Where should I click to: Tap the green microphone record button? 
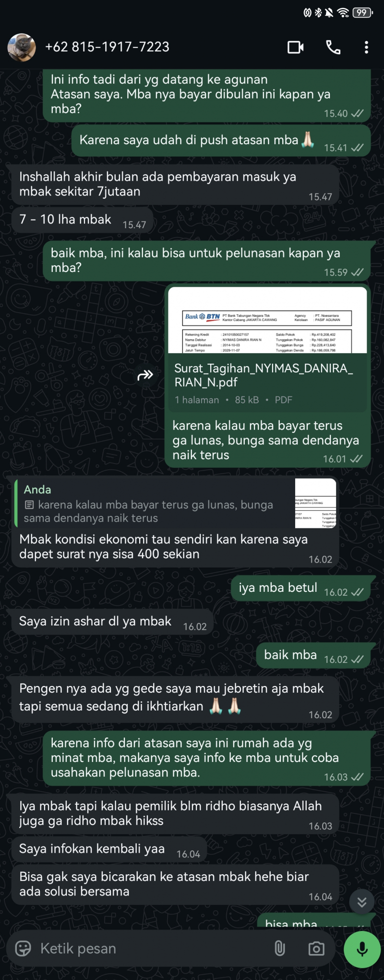point(362,949)
